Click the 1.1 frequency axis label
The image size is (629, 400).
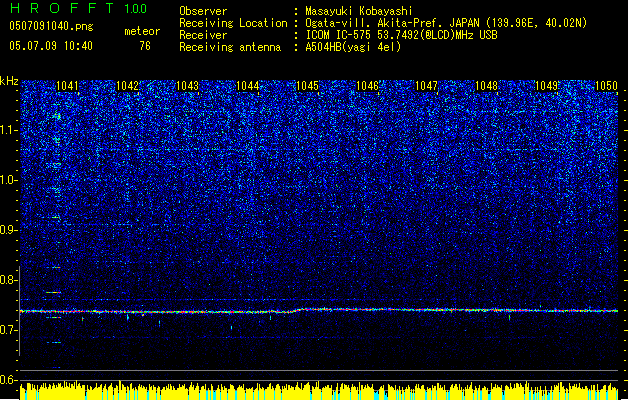[9, 130]
